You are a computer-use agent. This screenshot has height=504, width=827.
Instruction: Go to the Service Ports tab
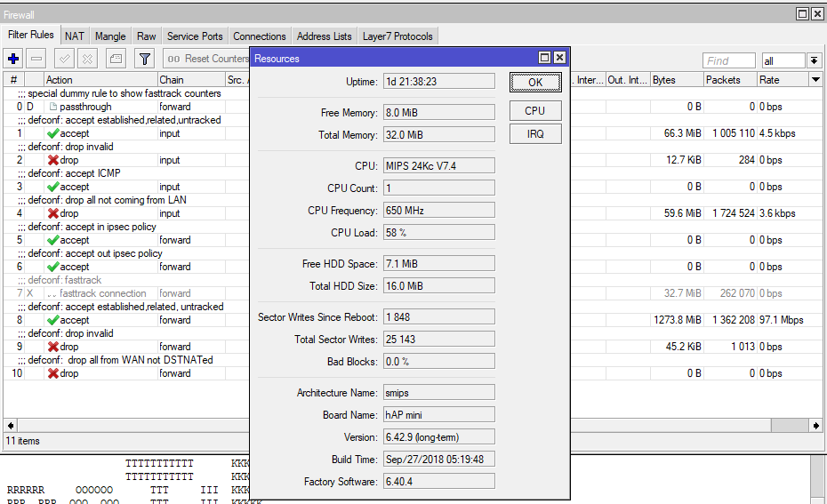click(195, 36)
